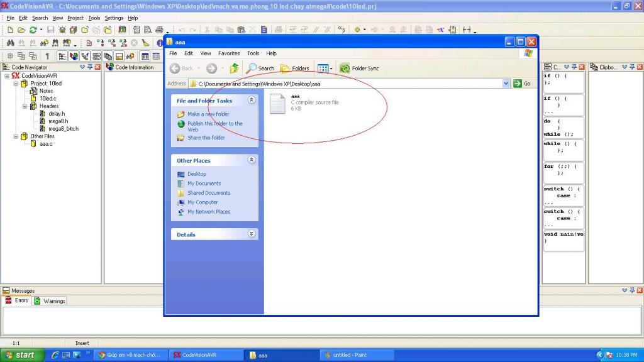Open Favorites menu in aaa Explorer window
The width and height of the screenshot is (644, 362).
229,53
